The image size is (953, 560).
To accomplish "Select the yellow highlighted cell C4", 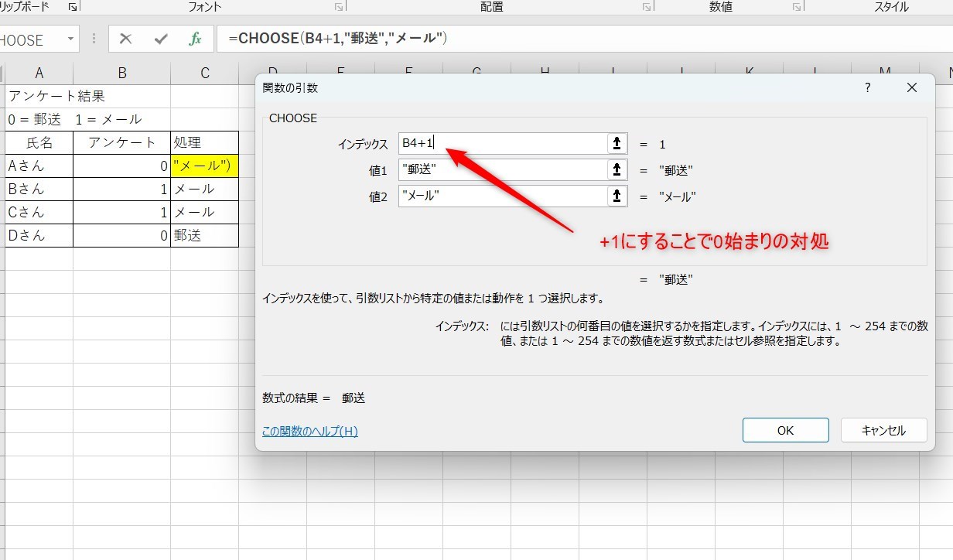I will [204, 166].
